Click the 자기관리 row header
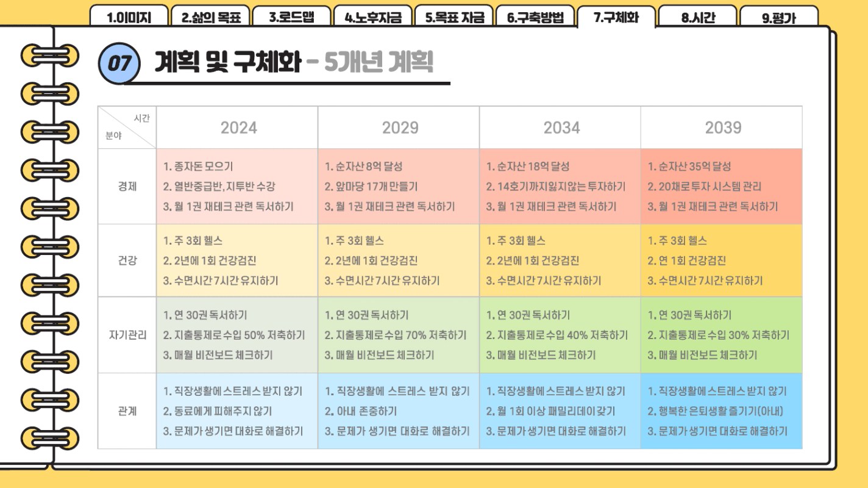This screenshot has height=488, width=868. click(x=127, y=335)
